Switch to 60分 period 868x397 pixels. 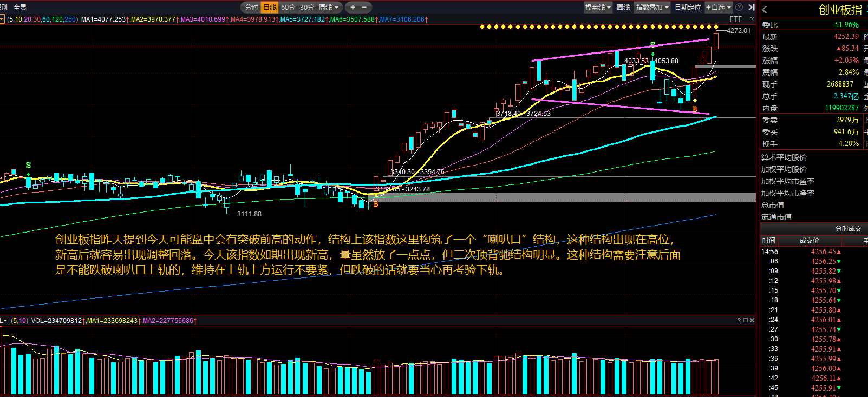(288, 7)
